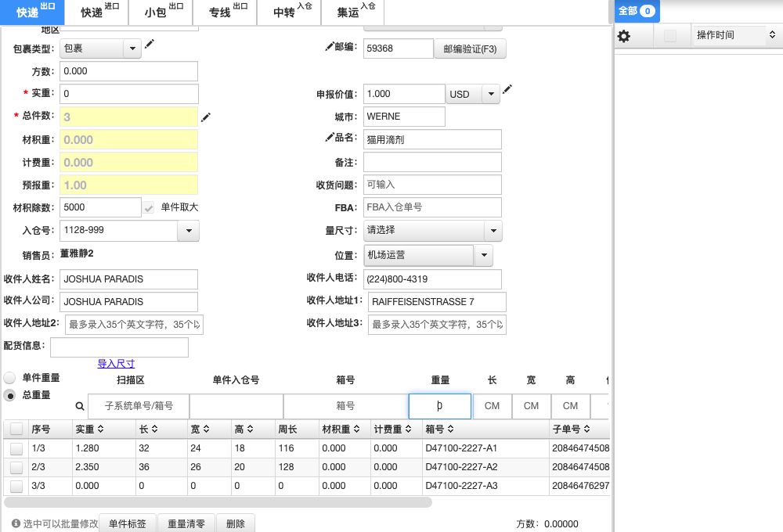Toggle the checkbox in the right panel header

click(670, 36)
